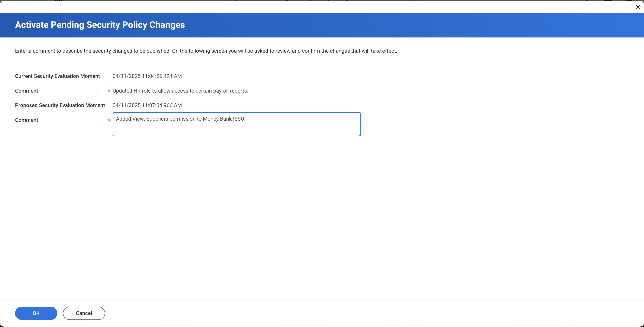Image resolution: width=644 pixels, height=327 pixels.
Task: Click the dialog title Activate Pending Security Policy Changes
Action: point(100,25)
